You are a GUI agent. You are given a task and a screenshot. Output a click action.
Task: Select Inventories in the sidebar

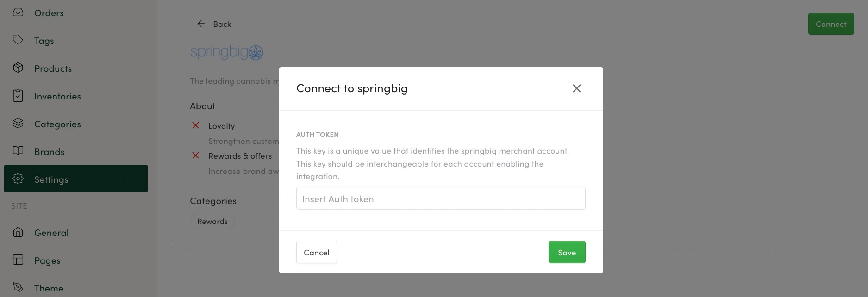pos(57,96)
